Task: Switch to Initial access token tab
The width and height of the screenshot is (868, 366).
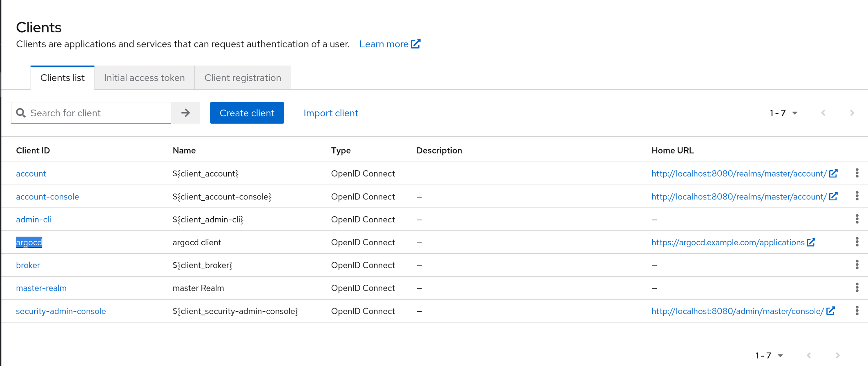Action: coord(144,78)
